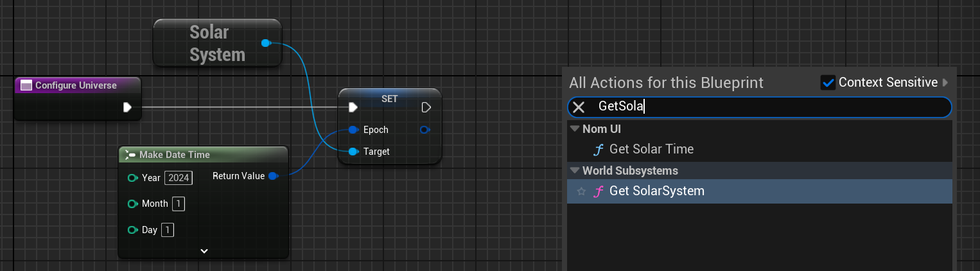This screenshot has height=271, width=980.
Task: Favorite Get SolarSystem with the star icon
Action: pos(581,191)
